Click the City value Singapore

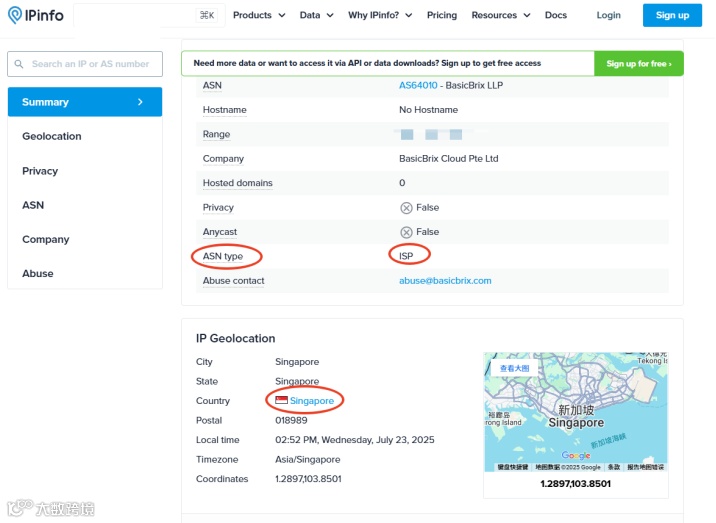[297, 362]
